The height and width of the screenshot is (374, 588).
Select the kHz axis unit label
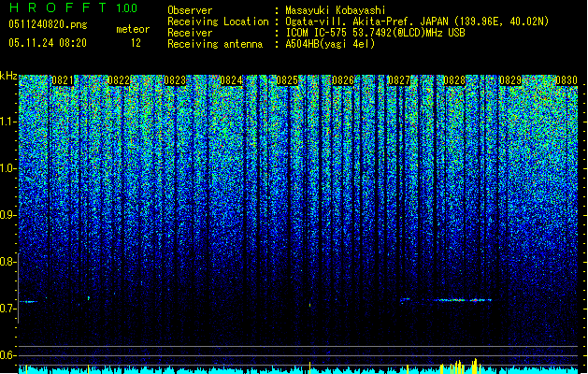tap(8, 76)
